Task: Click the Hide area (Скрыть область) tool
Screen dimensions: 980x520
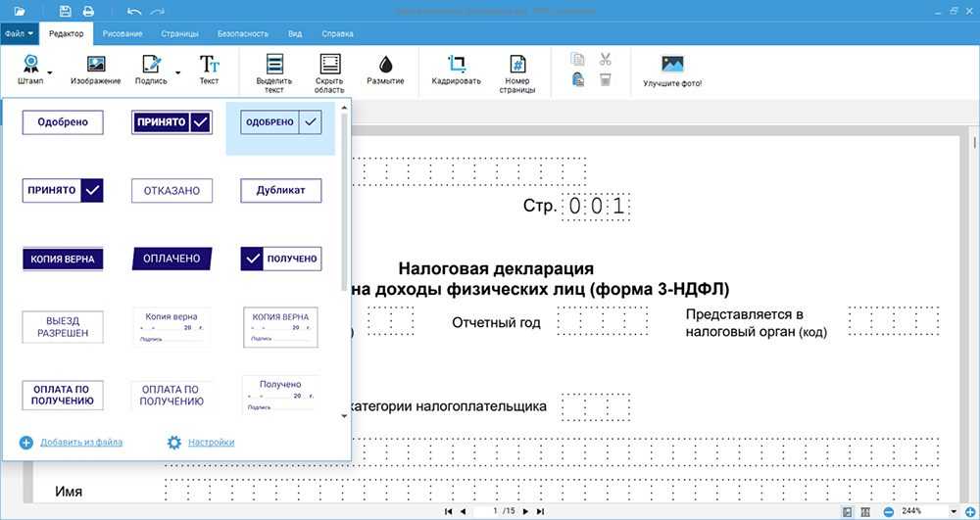Action: coord(329,72)
